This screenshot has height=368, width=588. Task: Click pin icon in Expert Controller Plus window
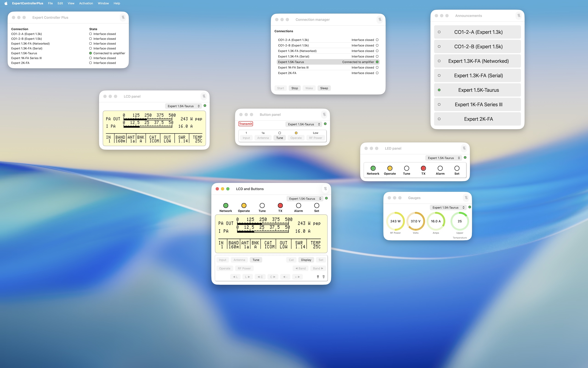pos(123,17)
